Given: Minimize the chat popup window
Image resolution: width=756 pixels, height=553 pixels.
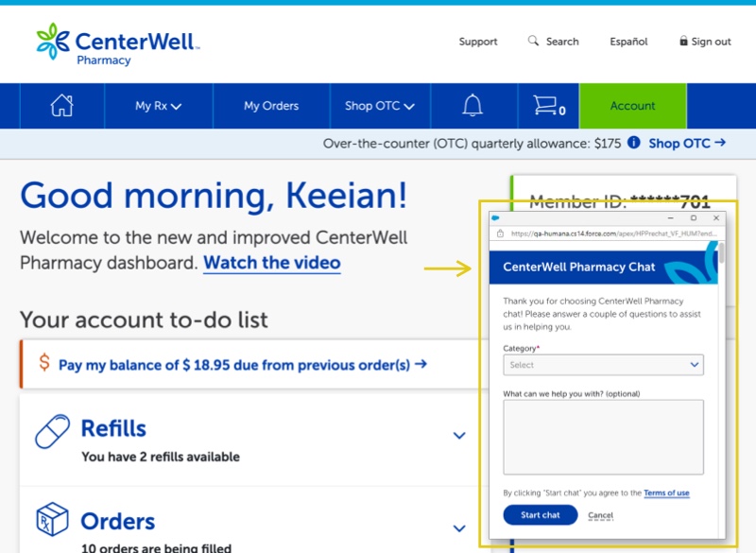Looking at the screenshot, I should point(670,218).
